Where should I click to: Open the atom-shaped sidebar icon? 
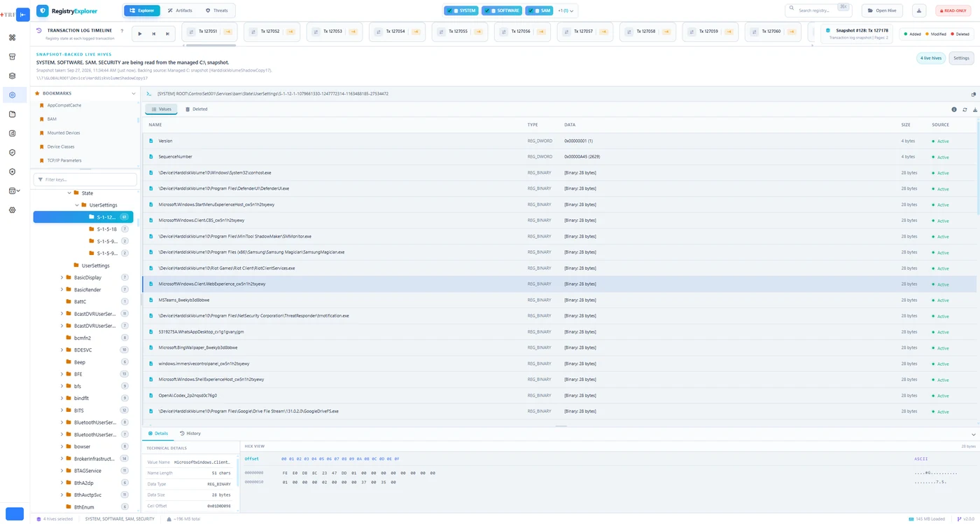click(12, 210)
